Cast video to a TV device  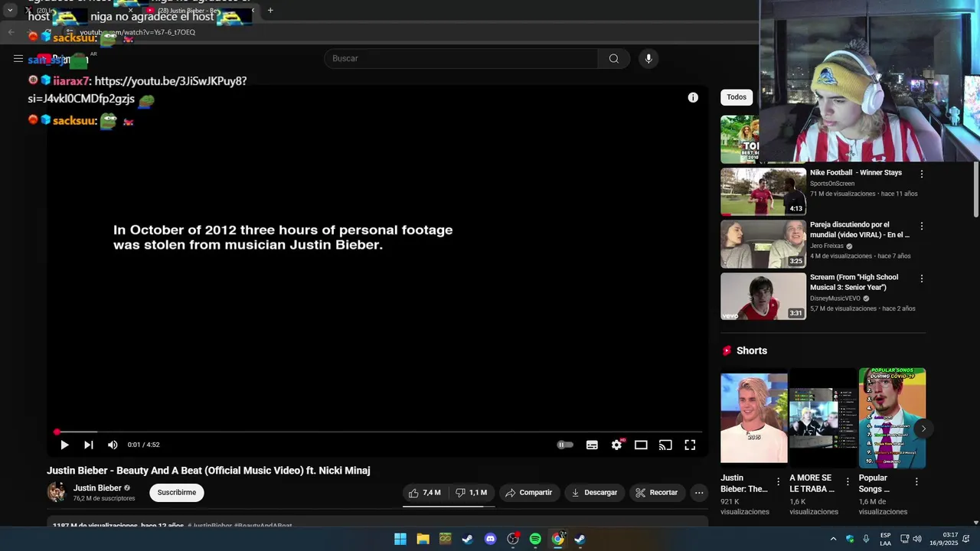click(x=665, y=445)
